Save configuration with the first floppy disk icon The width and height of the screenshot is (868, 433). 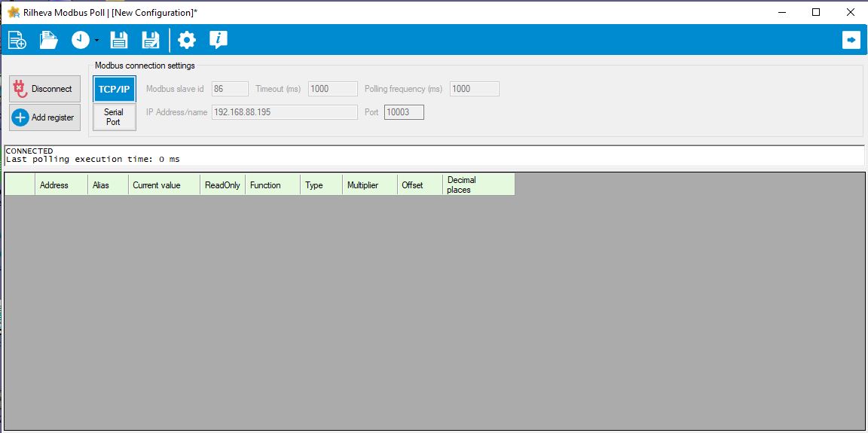119,40
